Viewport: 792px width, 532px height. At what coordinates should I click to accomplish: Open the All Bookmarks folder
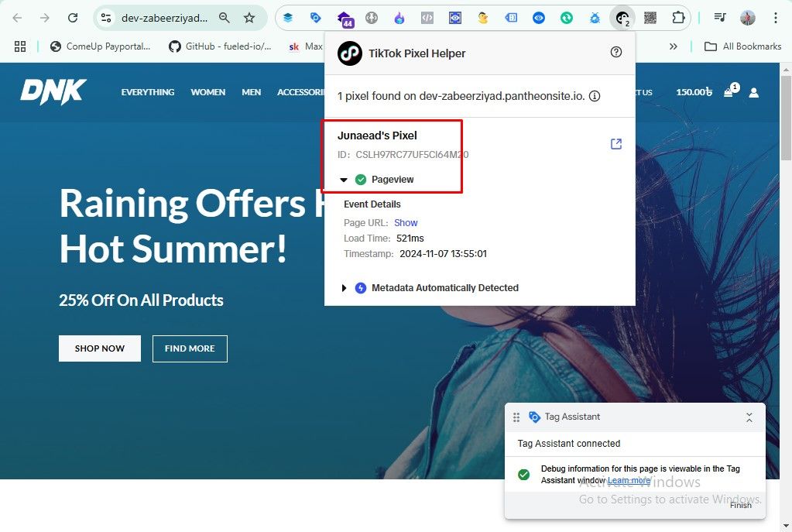(742, 46)
